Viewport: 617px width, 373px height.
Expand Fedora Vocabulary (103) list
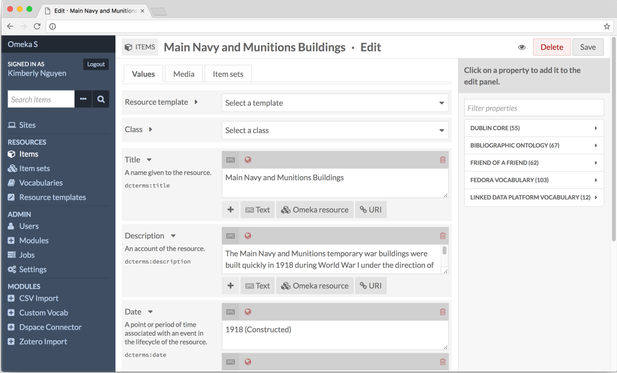534,180
